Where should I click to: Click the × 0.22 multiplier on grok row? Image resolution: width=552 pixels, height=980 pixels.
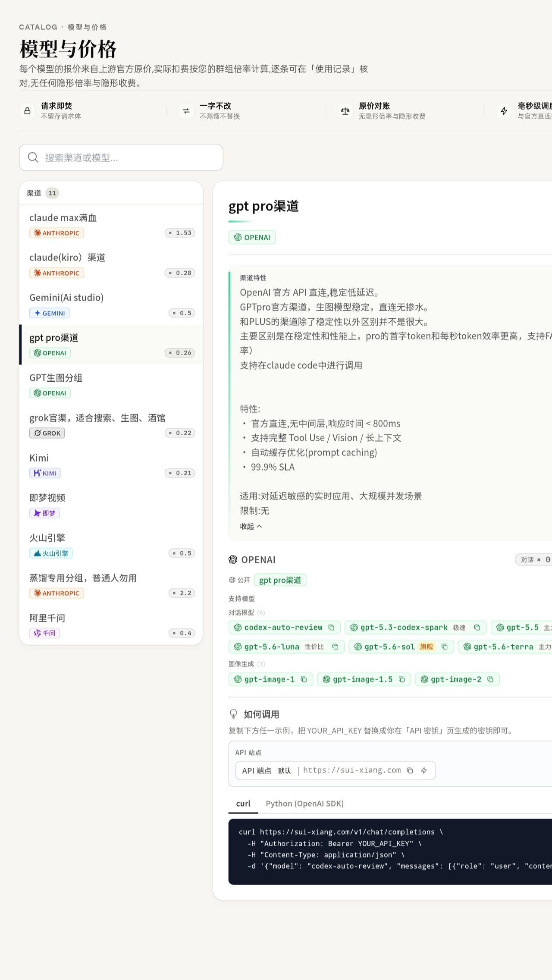pos(180,433)
